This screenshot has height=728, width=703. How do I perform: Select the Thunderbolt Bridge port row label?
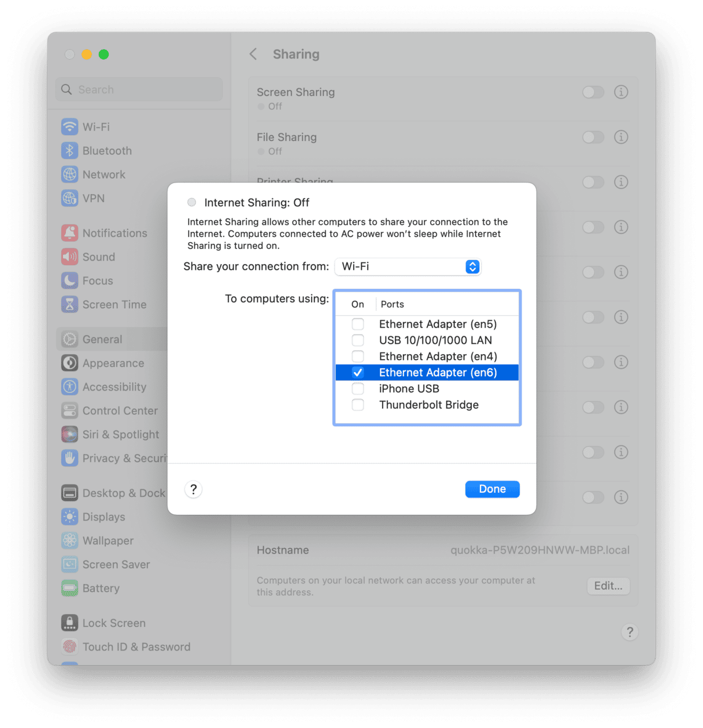429,405
